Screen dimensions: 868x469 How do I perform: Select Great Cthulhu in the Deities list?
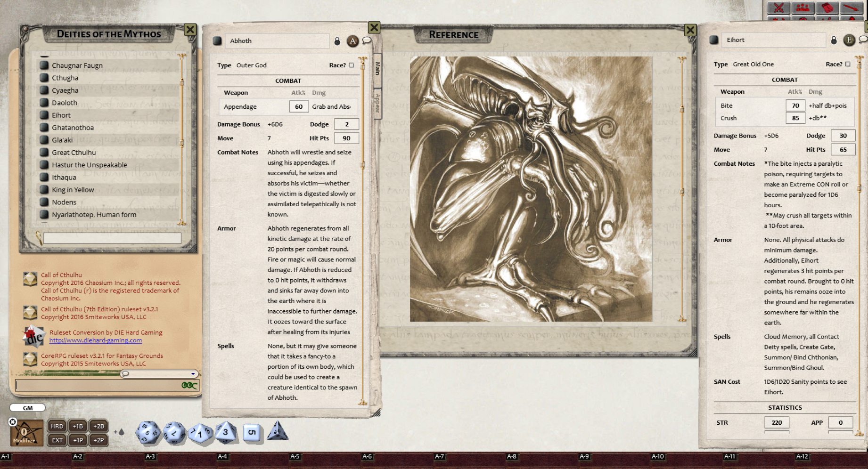click(73, 152)
